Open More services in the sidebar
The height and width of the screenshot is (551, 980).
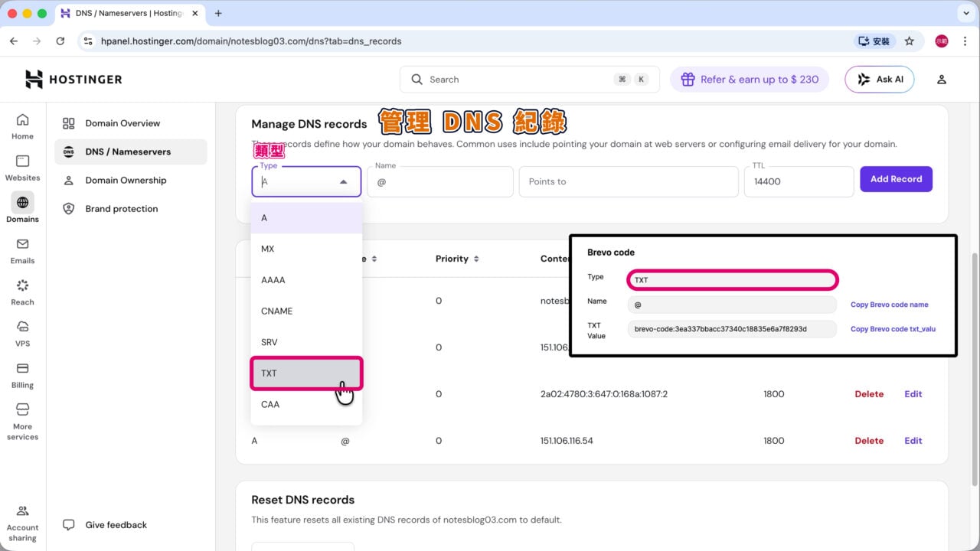coord(22,422)
